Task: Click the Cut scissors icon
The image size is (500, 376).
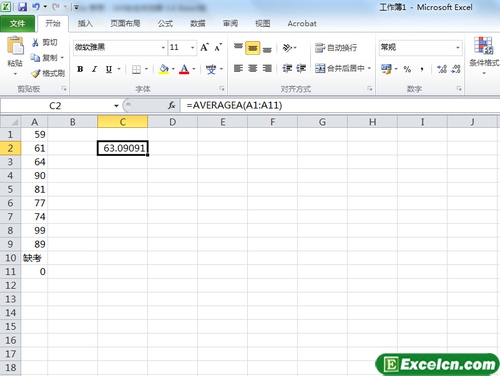Action: click(35, 42)
